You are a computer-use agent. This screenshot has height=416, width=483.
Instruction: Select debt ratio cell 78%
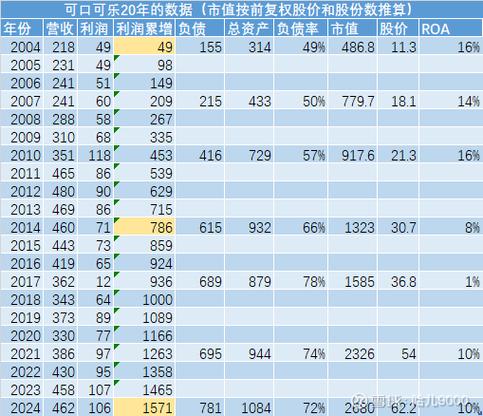coord(300,280)
